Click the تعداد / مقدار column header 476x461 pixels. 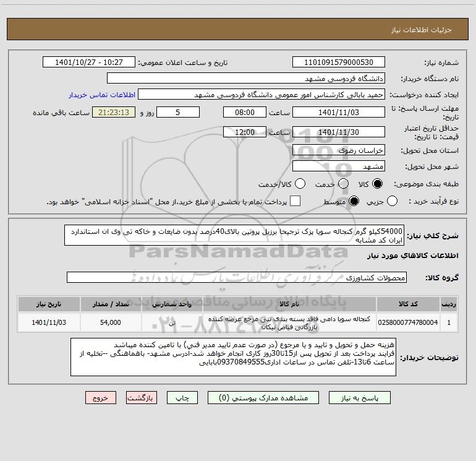coord(111,304)
